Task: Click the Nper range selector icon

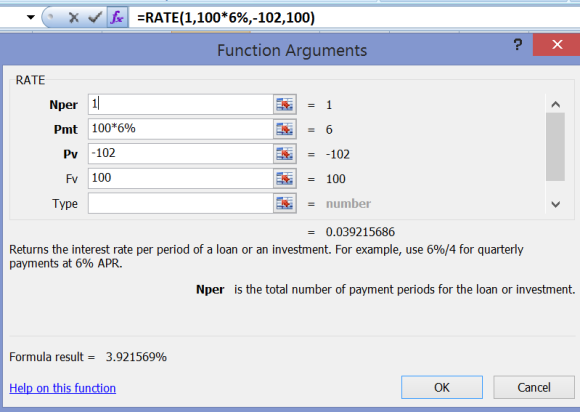Action: point(284,105)
